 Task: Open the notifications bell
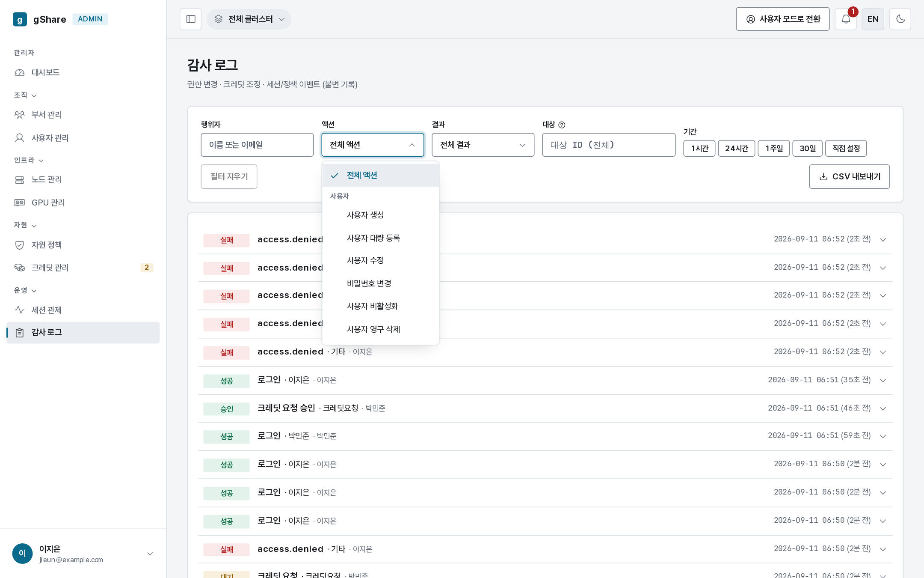pyautogui.click(x=846, y=19)
